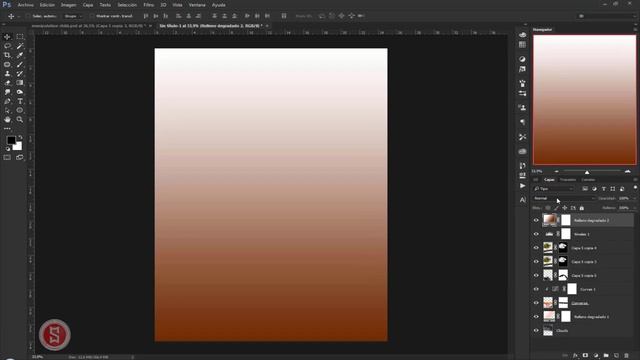Select the Capa 1 copia 3 layer thumbnail
This screenshot has width=640, height=360.
pos(548,262)
